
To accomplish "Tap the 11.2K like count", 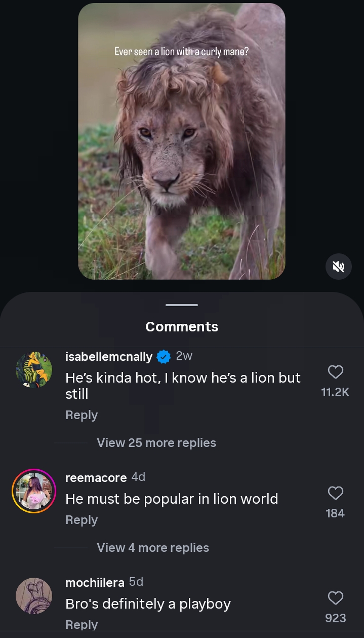I will point(335,392).
